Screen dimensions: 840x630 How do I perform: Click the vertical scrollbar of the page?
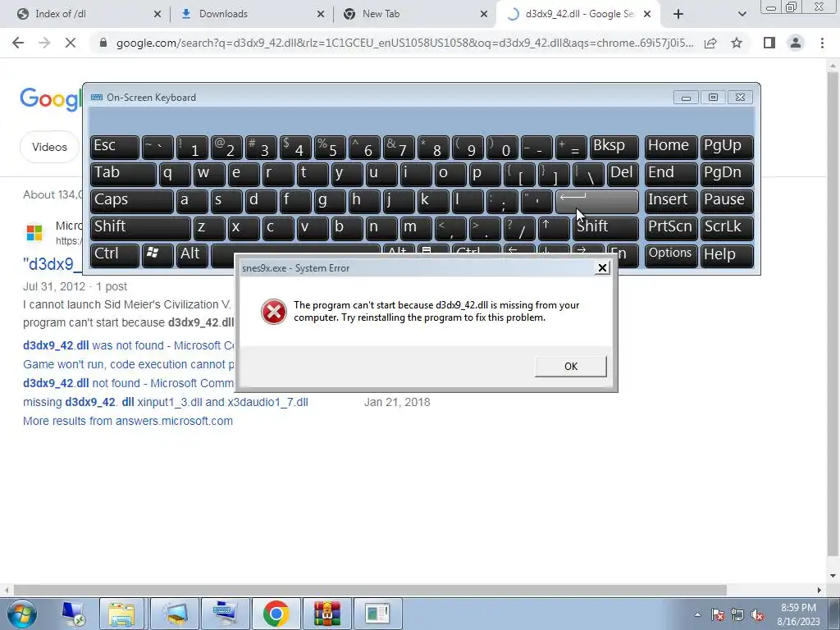point(833,313)
